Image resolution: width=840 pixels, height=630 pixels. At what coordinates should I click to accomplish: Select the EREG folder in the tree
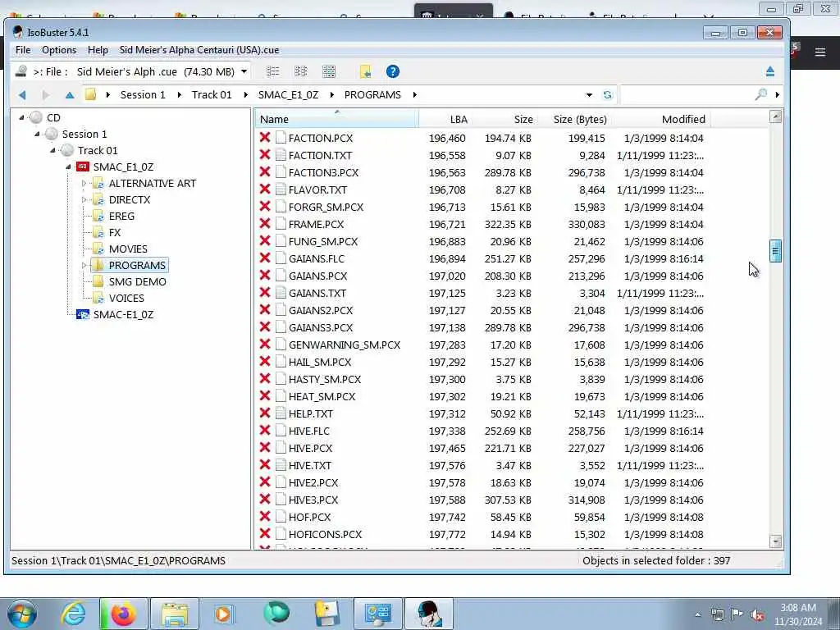pos(121,216)
